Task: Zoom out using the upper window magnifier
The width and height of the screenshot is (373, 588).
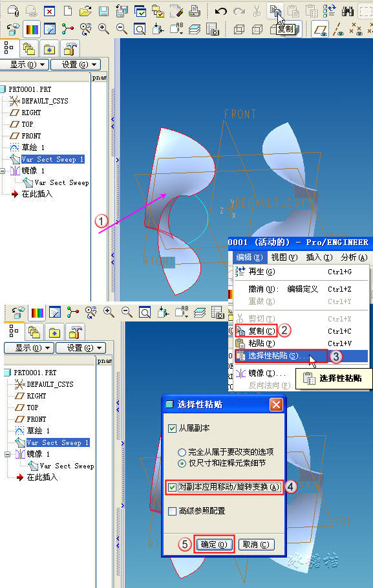Action: point(122,29)
